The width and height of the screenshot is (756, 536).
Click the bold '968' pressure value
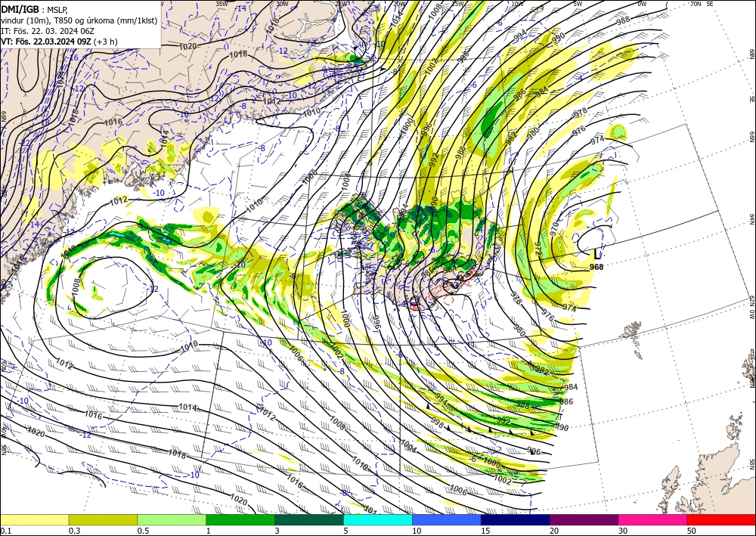tap(596, 267)
